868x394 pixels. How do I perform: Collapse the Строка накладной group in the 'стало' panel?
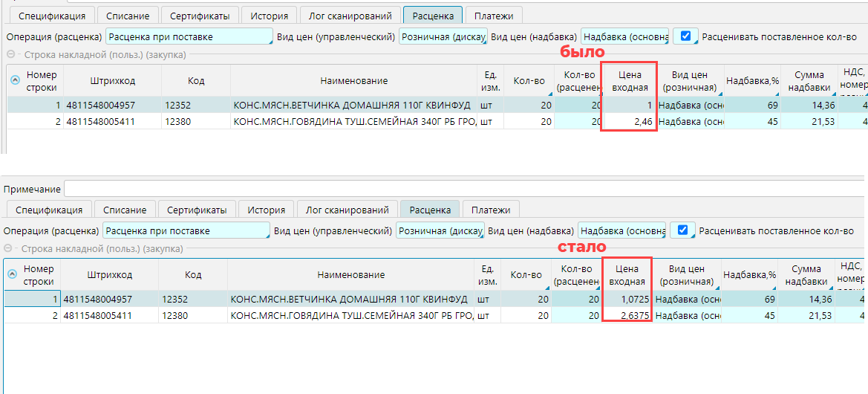9,249
